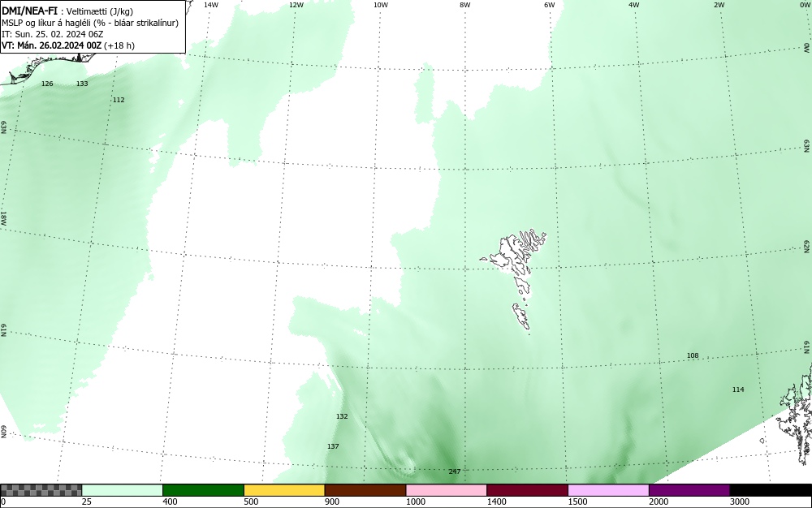
Task: Click the value label 133 on map
Action: (82, 84)
